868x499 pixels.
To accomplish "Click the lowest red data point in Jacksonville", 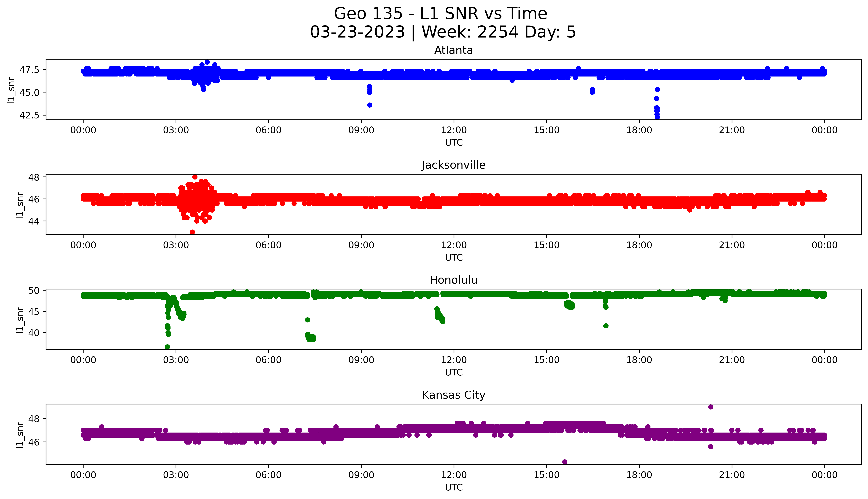I will coord(192,232).
